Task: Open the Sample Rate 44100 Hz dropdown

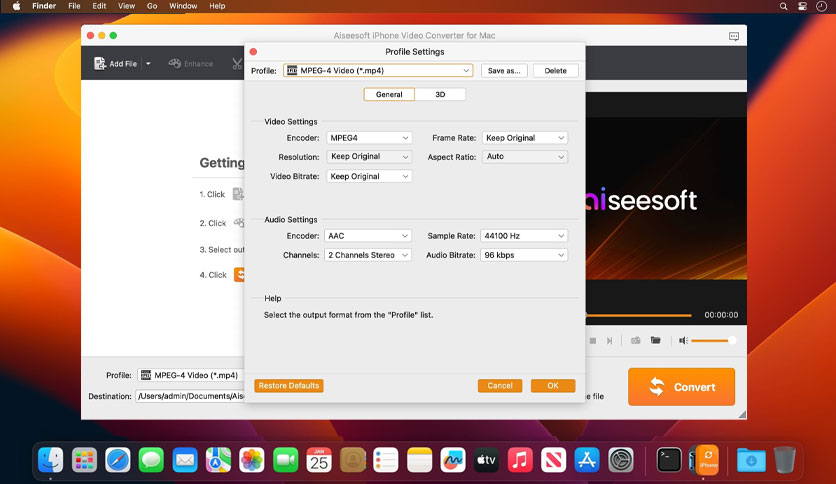Action: coord(524,236)
